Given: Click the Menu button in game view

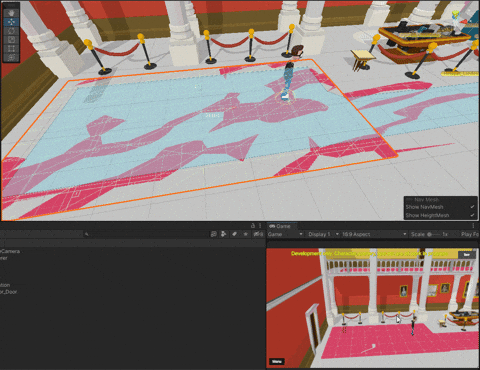Looking at the screenshot, I should (277, 361).
